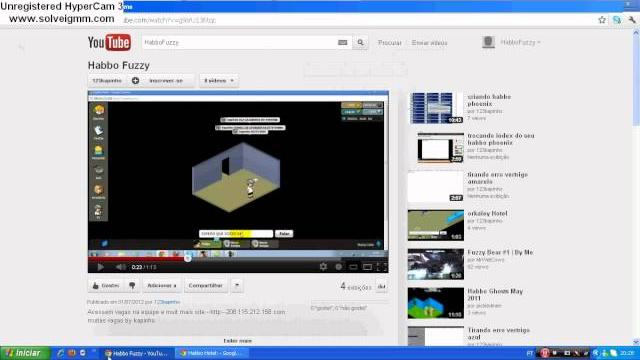This screenshot has height=360, width=640.
Task: Expand description with Exibir mais
Action: 238,341
